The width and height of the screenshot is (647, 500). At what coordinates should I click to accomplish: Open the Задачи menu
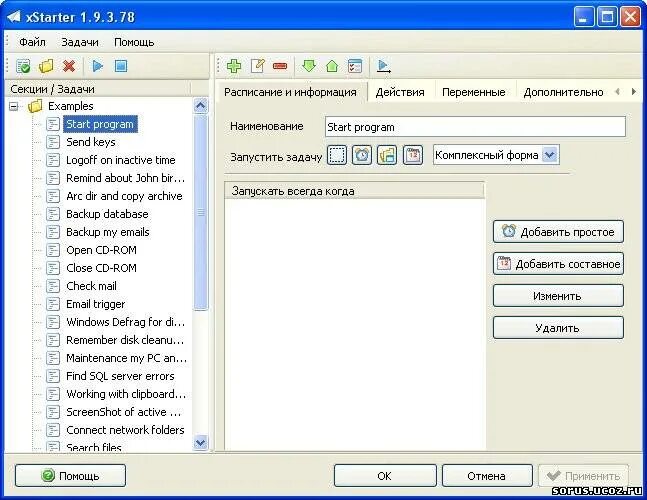tap(80, 42)
